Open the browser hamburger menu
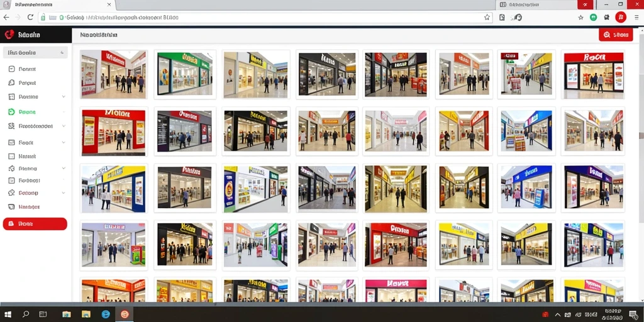Image resolution: width=644 pixels, height=322 pixels. pyautogui.click(x=636, y=17)
